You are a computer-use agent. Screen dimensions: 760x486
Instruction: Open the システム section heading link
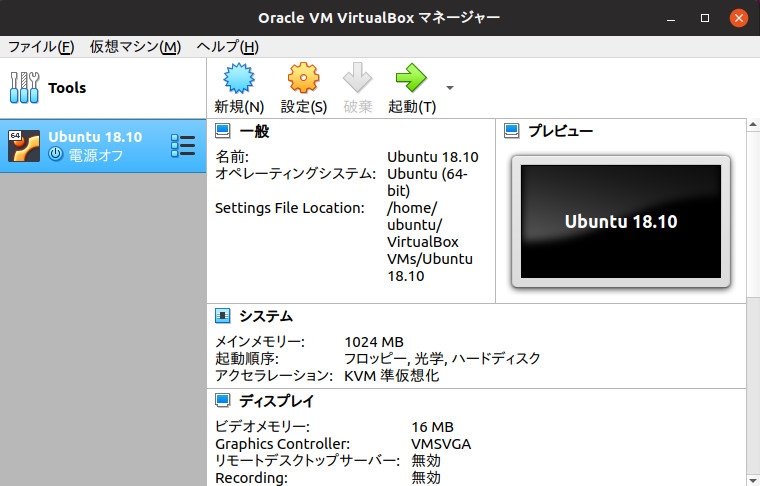[266, 316]
